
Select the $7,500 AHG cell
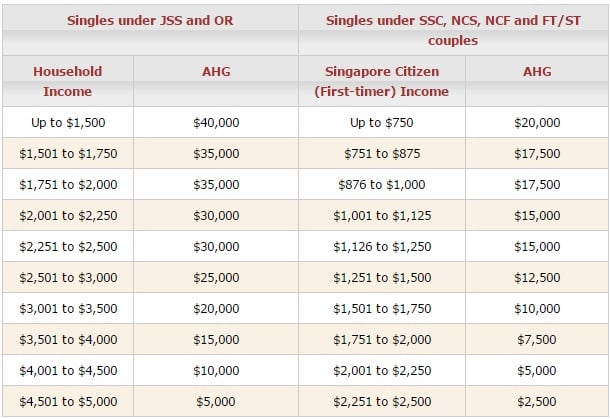tap(537, 340)
